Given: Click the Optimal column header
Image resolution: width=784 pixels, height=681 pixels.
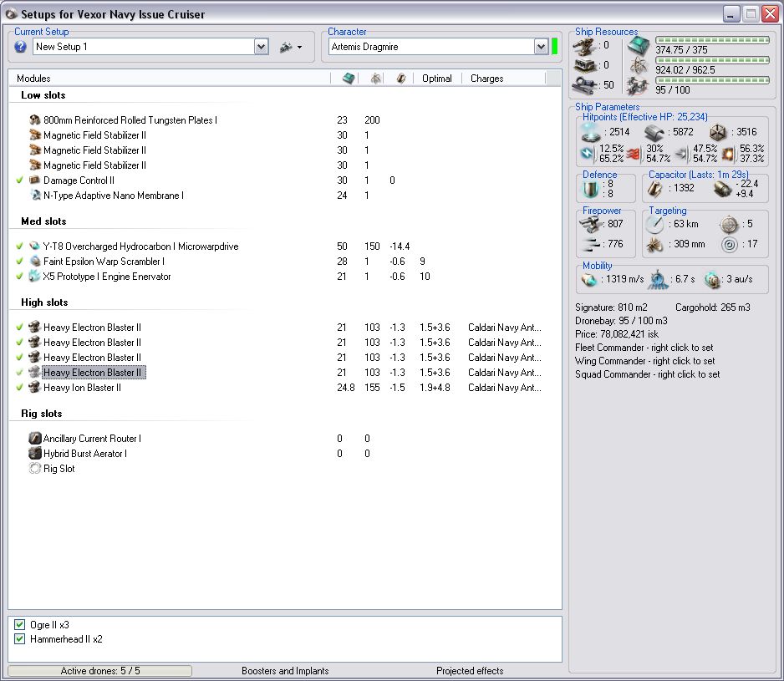Looking at the screenshot, I should 437,79.
